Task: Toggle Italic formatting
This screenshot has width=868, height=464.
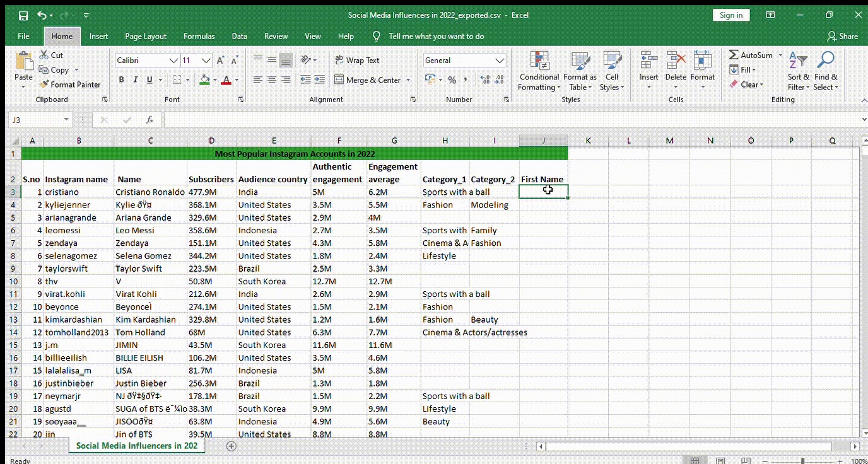Action: pos(135,80)
